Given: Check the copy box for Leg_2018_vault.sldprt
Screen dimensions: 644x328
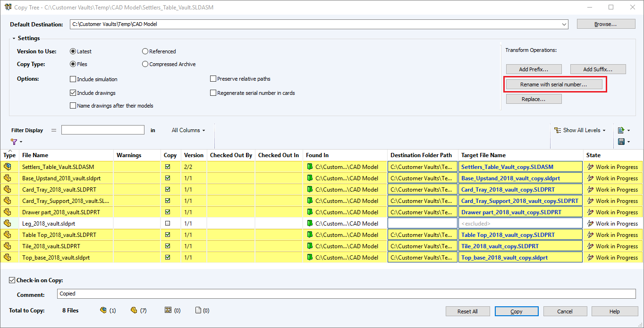Looking at the screenshot, I should (168, 223).
